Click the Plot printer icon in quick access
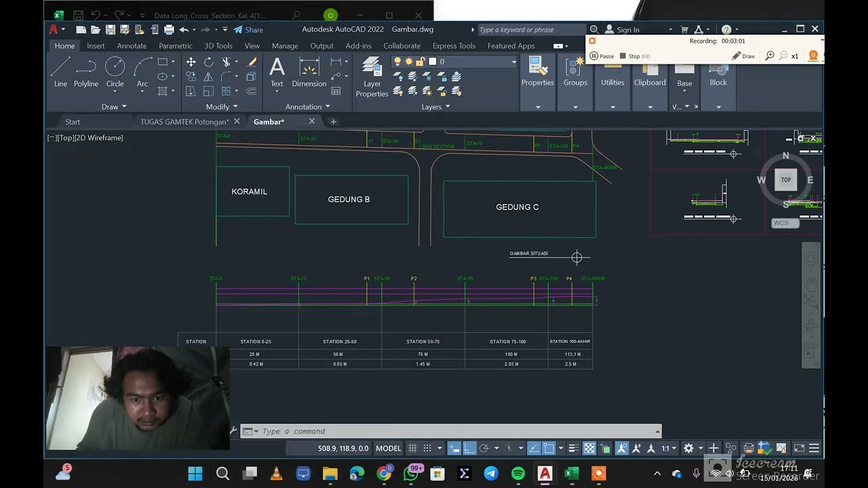The image size is (868, 488). (169, 30)
